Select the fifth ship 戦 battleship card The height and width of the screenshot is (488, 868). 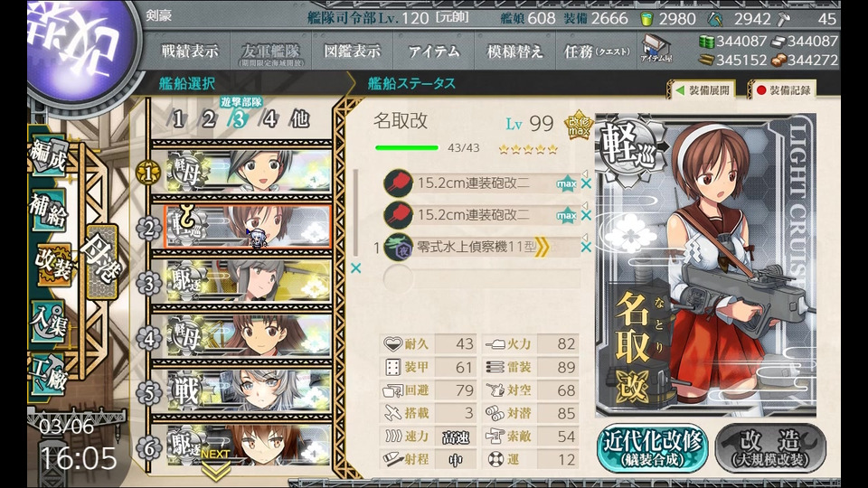tap(249, 391)
